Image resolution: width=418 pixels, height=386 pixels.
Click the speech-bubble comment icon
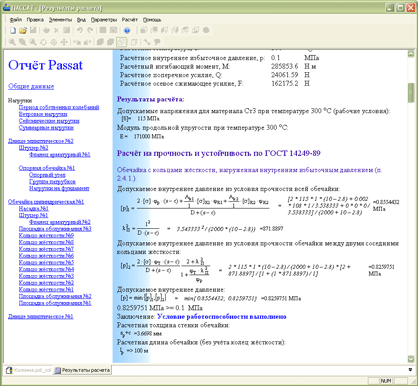tap(157, 42)
